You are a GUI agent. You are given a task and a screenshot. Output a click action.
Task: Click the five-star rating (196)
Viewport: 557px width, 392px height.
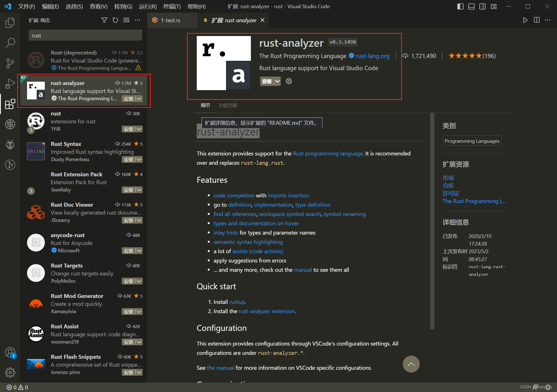tap(472, 56)
